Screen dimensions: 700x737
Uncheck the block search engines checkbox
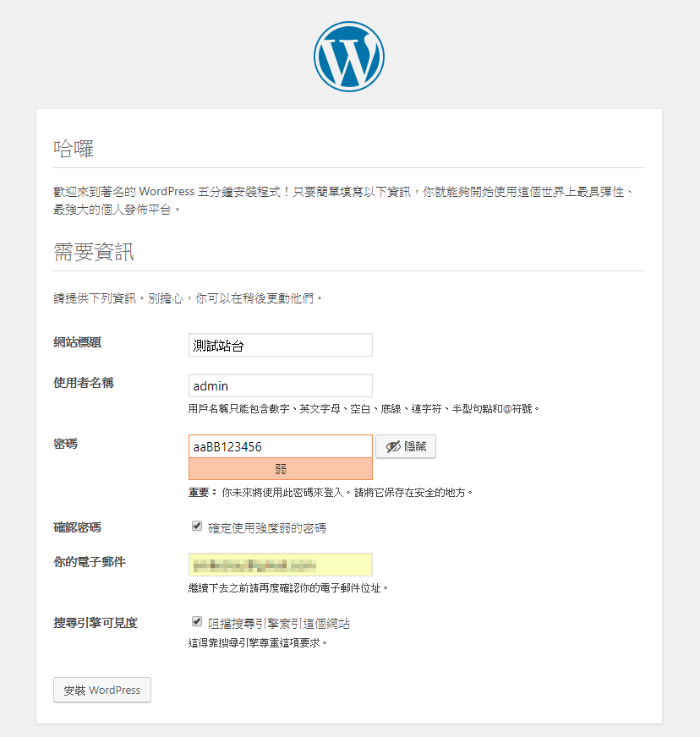[x=197, y=622]
